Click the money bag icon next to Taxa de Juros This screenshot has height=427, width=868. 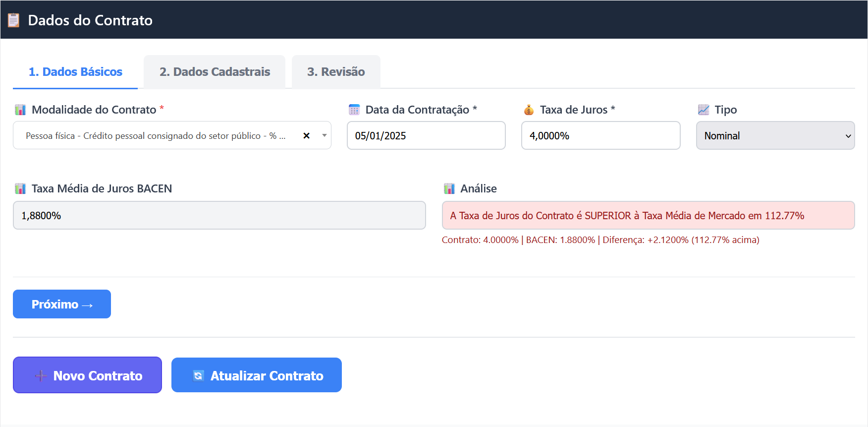click(x=529, y=110)
